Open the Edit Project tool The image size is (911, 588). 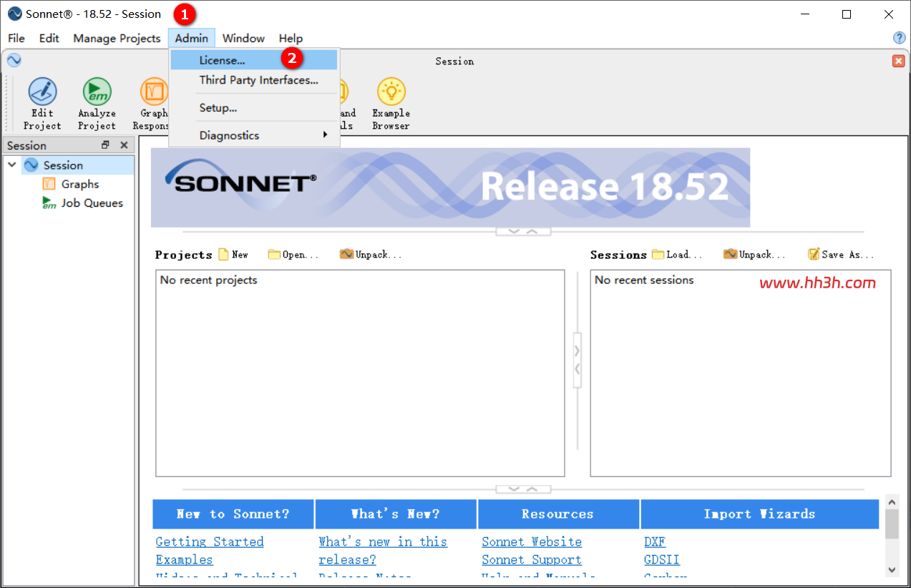pyautogui.click(x=42, y=104)
